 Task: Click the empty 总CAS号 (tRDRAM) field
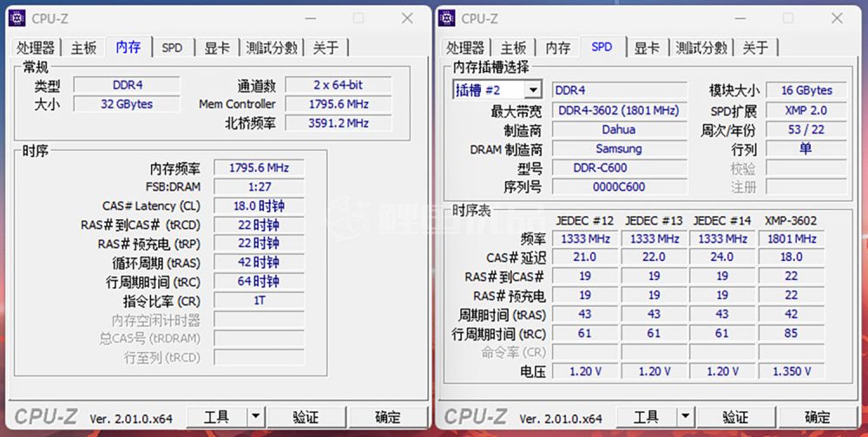click(x=259, y=338)
